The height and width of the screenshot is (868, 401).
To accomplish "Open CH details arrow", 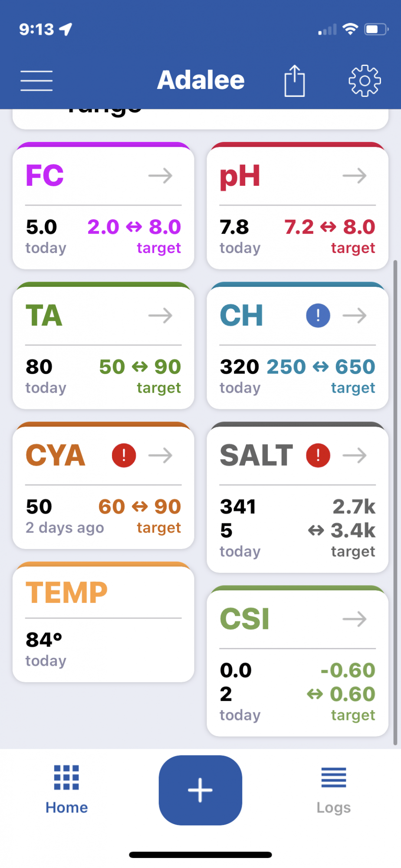I will coord(355,316).
